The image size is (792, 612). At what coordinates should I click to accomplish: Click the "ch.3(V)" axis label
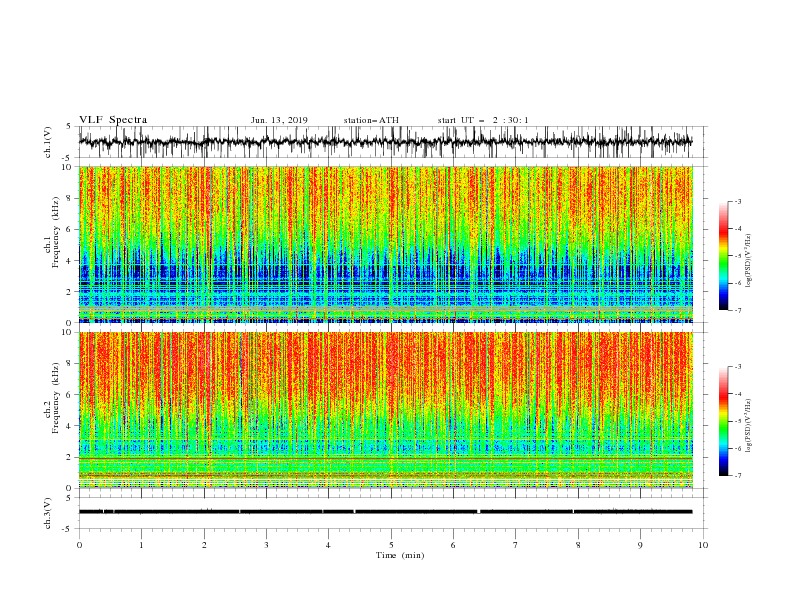point(48,513)
